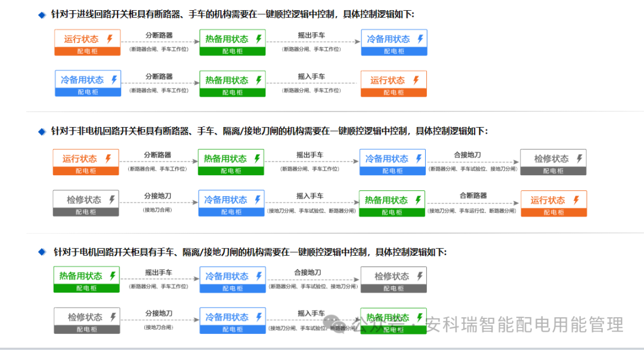Click lightning icon in topmost blue 冷备用状态 box
644x350 pixels.
(x=420, y=39)
